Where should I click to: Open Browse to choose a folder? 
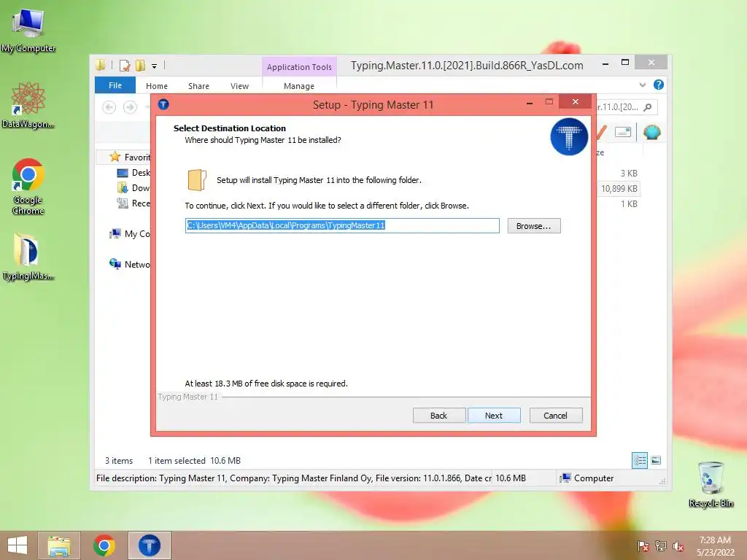(533, 226)
